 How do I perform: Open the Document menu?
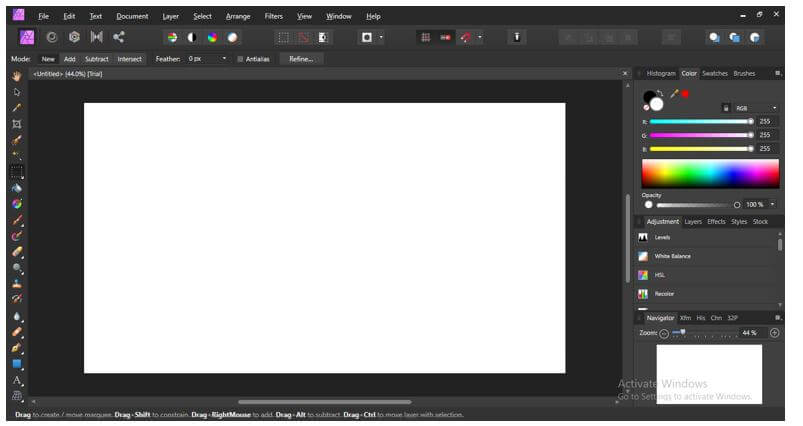click(132, 16)
